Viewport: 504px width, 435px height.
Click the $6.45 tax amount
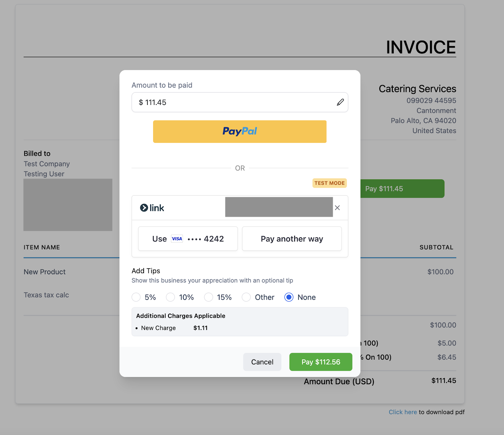coord(447,357)
